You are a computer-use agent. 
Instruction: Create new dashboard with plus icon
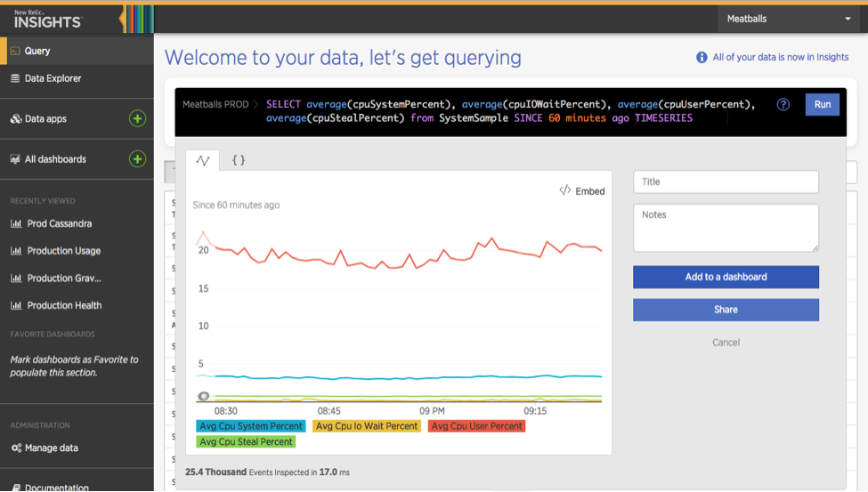[137, 159]
